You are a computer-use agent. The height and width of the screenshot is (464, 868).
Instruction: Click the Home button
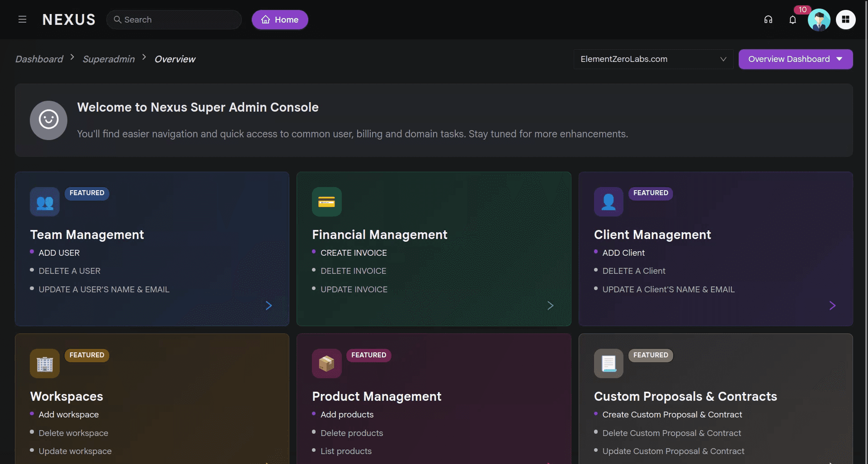pyautogui.click(x=280, y=19)
